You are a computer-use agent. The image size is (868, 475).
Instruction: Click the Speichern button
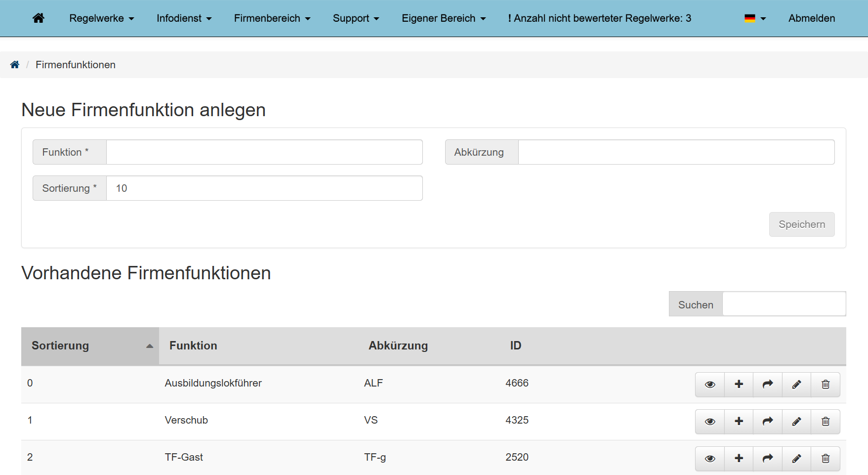pyautogui.click(x=801, y=224)
